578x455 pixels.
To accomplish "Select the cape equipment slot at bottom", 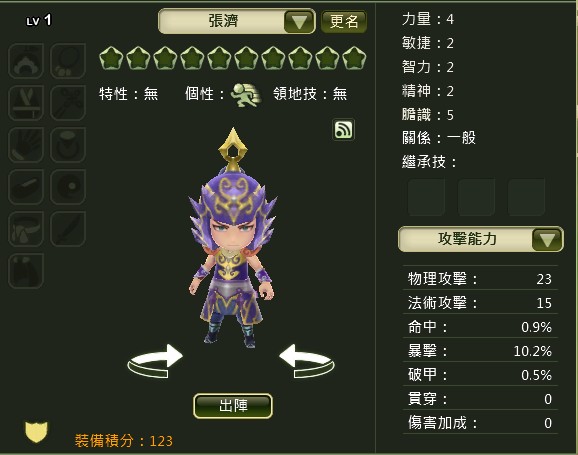I will (x=26, y=271).
